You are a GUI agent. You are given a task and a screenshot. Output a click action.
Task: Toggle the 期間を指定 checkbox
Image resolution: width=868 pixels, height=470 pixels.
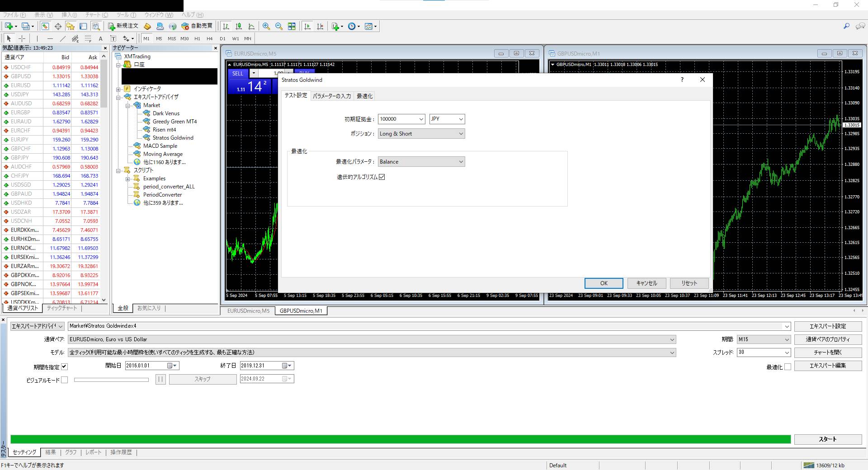(64, 367)
